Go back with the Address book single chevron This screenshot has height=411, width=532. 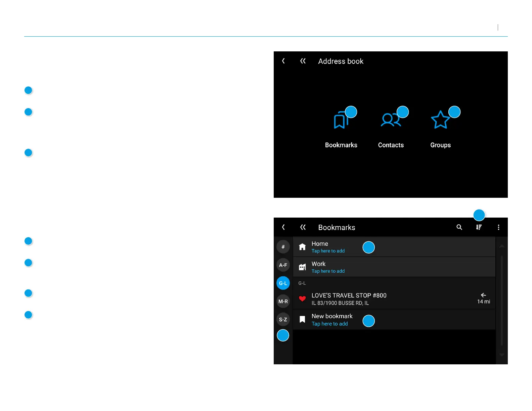click(x=283, y=61)
